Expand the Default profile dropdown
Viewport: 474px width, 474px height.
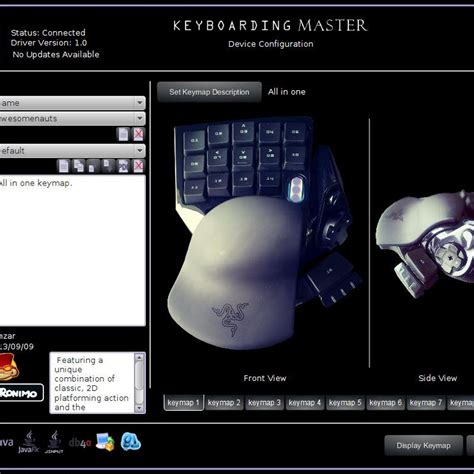coord(72,151)
